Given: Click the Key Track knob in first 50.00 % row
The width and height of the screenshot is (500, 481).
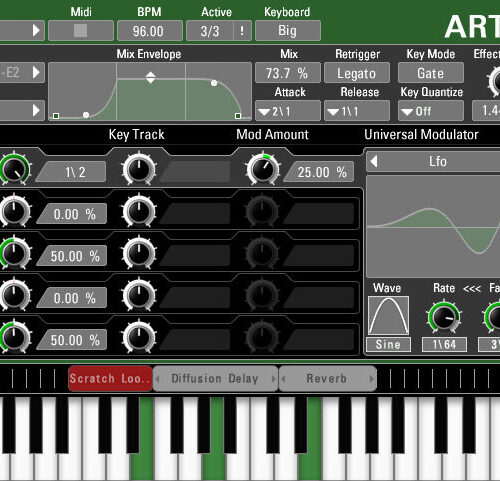Looking at the screenshot, I should coord(139,253).
